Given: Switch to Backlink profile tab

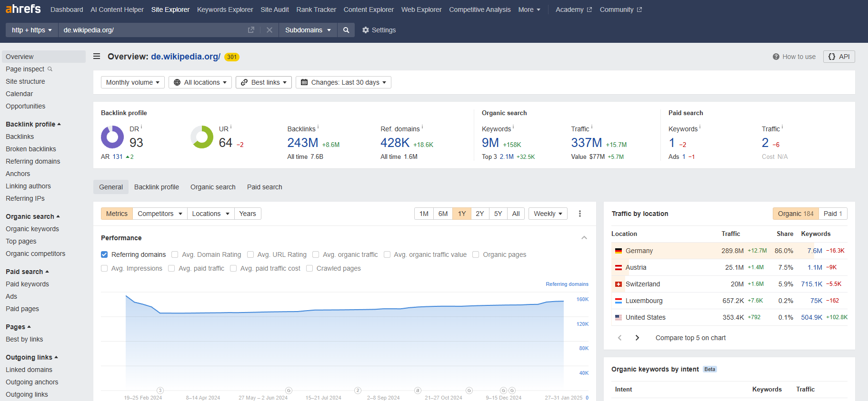Looking at the screenshot, I should click(x=157, y=187).
